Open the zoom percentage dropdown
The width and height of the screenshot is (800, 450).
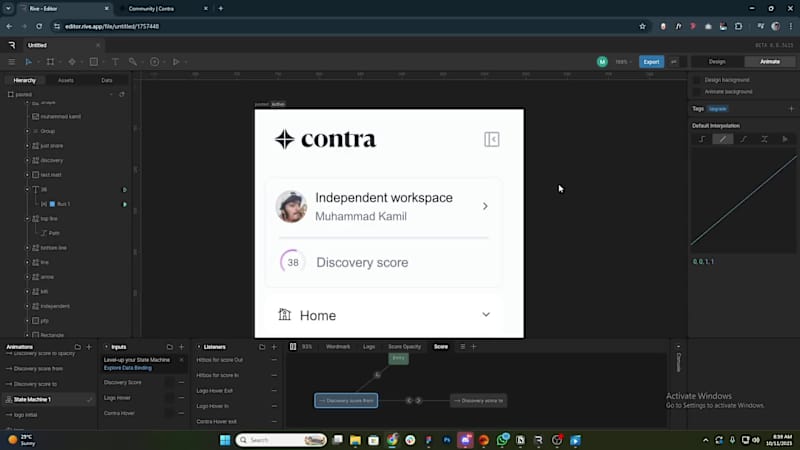point(623,62)
